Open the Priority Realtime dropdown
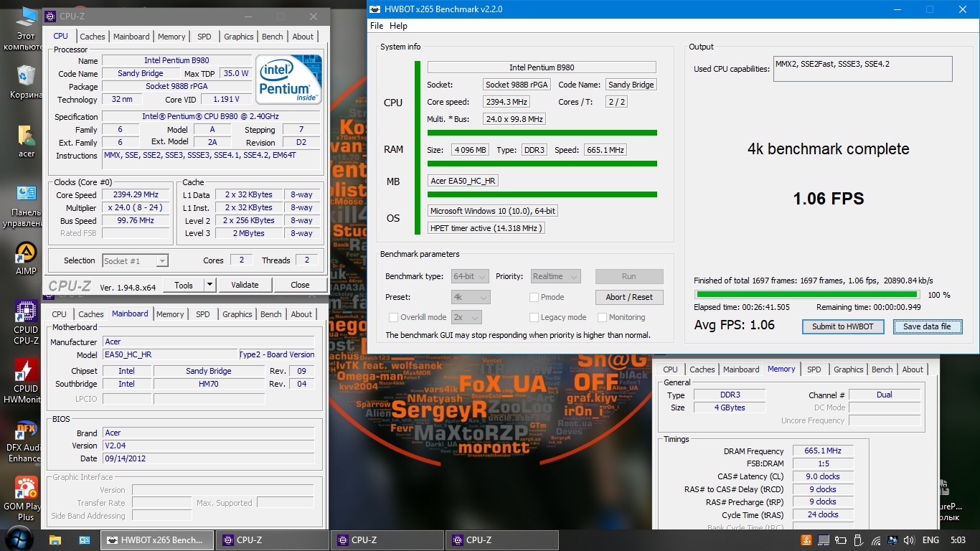Screen dimensions: 980x551 pyautogui.click(x=556, y=276)
